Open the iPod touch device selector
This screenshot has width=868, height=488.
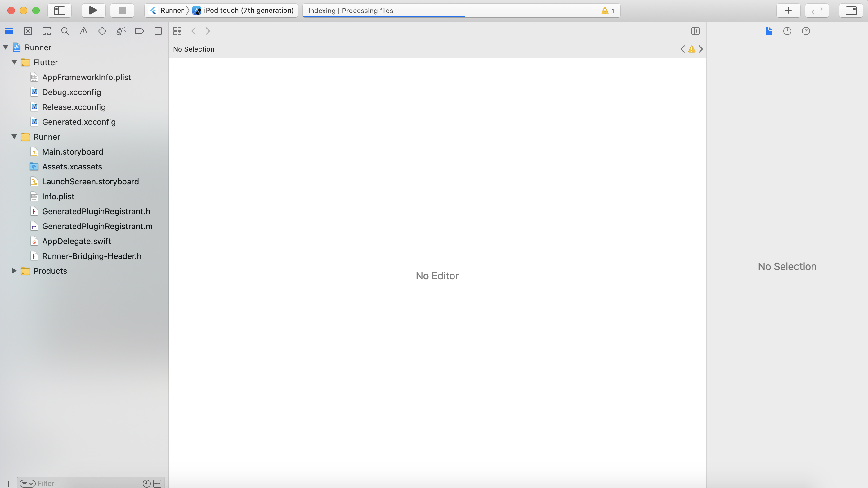[x=248, y=11]
